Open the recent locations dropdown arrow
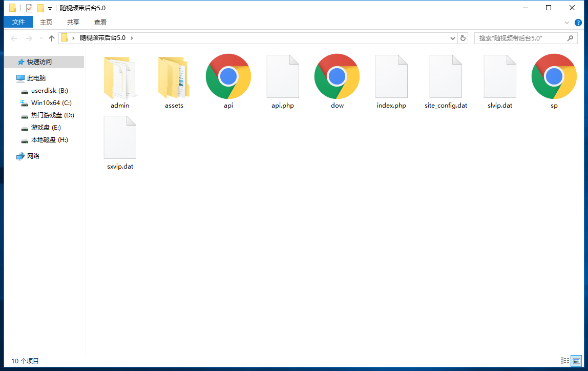Screen dimensions: 588x371 [41, 38]
